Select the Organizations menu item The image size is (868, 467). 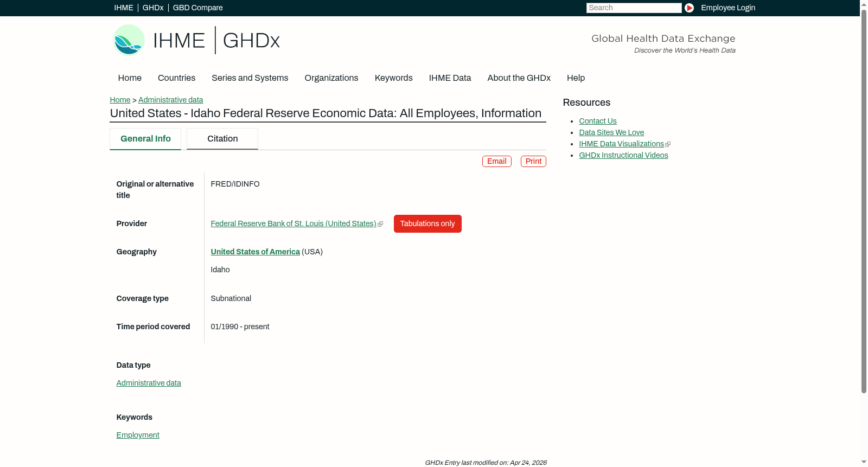pos(331,78)
